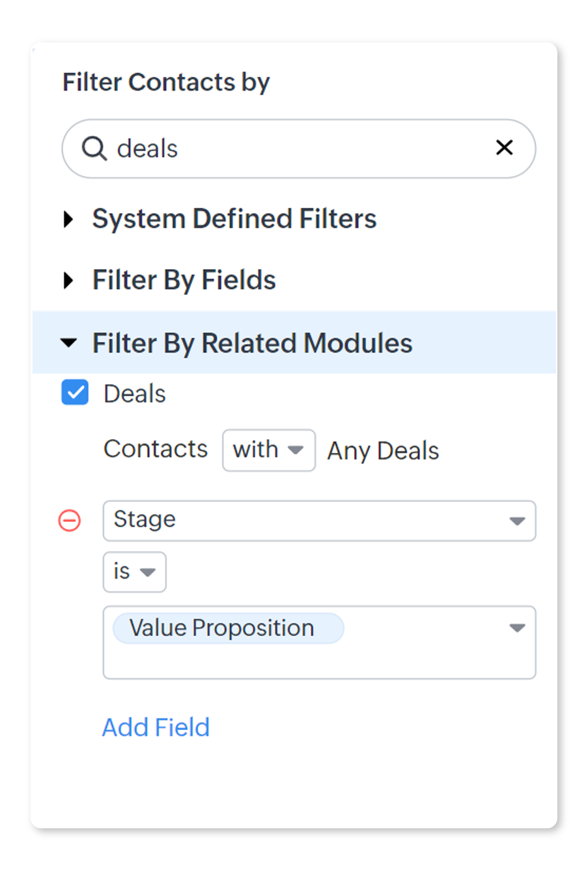588x870 pixels.
Task: Expand Filter By Fields using its triangle
Action: [68, 281]
